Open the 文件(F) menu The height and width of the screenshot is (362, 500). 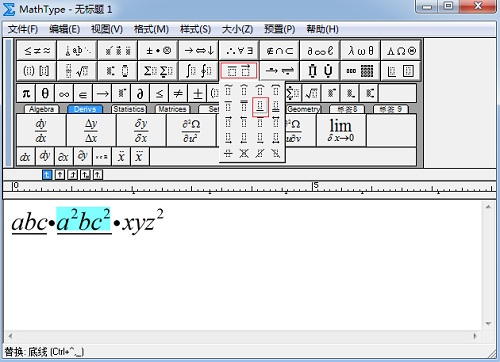(23, 29)
